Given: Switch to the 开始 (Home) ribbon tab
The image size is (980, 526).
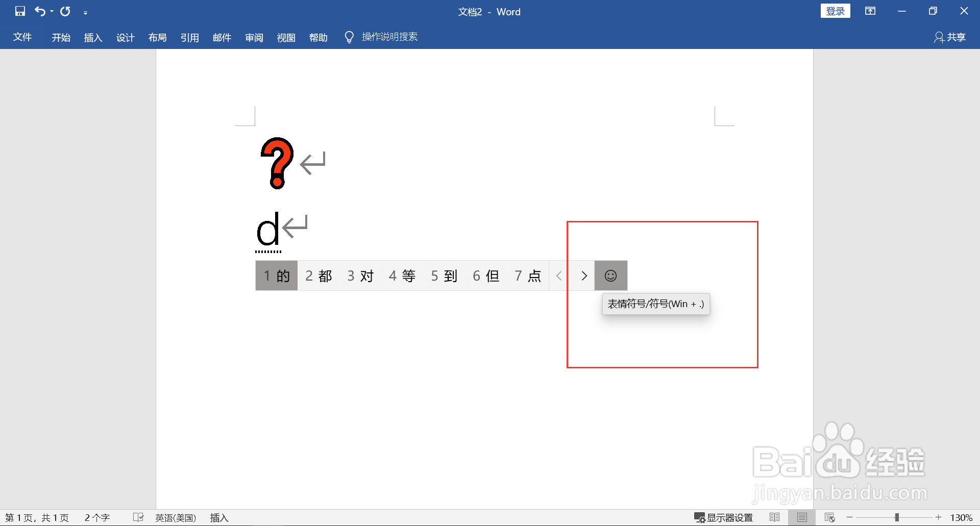Looking at the screenshot, I should click(x=61, y=37).
